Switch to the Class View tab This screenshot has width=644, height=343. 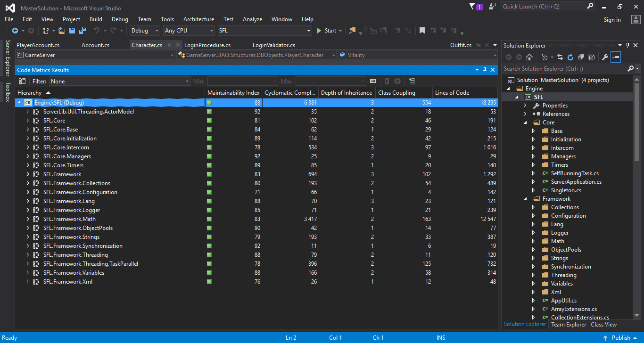(603, 325)
